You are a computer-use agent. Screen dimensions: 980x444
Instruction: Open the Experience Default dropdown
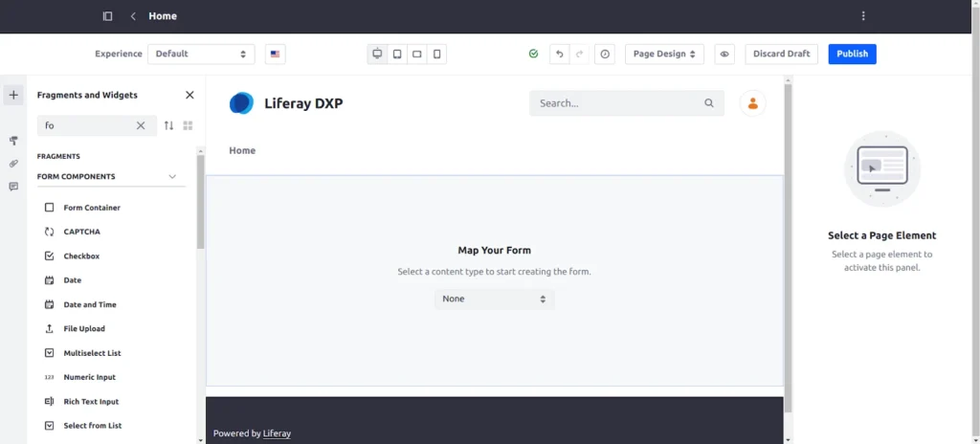pyautogui.click(x=201, y=54)
